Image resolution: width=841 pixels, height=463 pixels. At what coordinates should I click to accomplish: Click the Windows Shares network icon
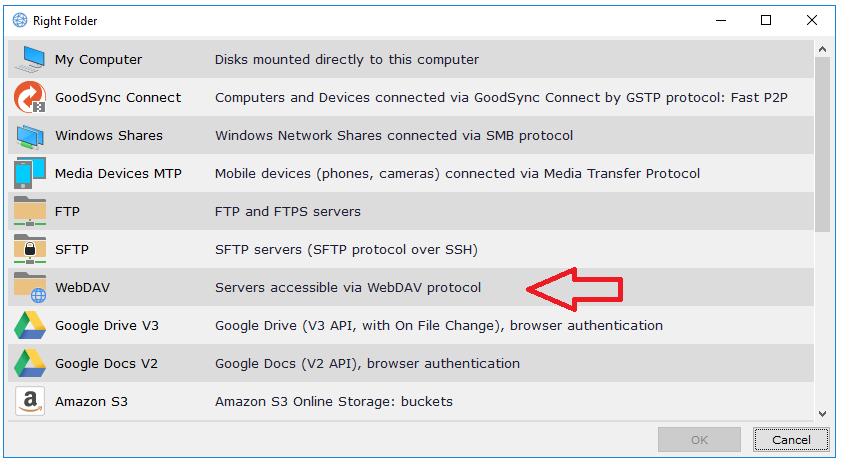30,136
